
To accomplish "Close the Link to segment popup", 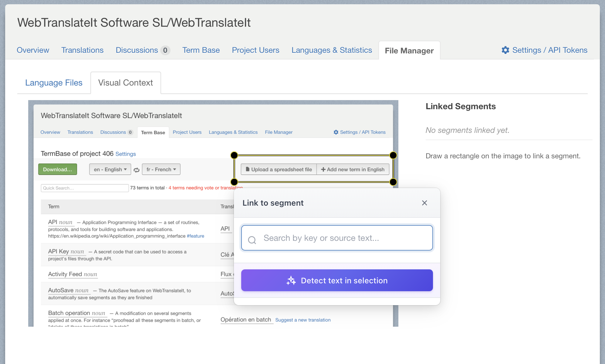I will [424, 203].
